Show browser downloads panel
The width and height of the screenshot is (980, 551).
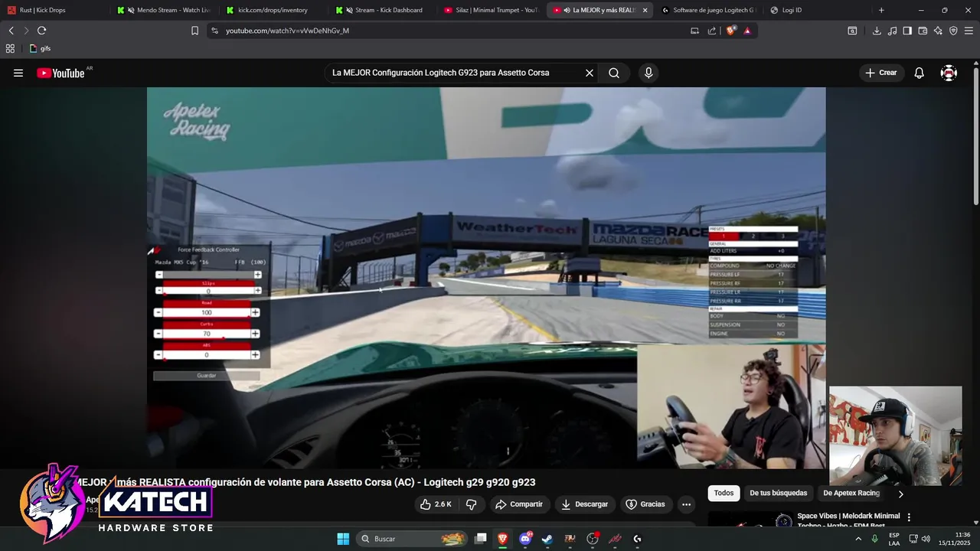877,31
